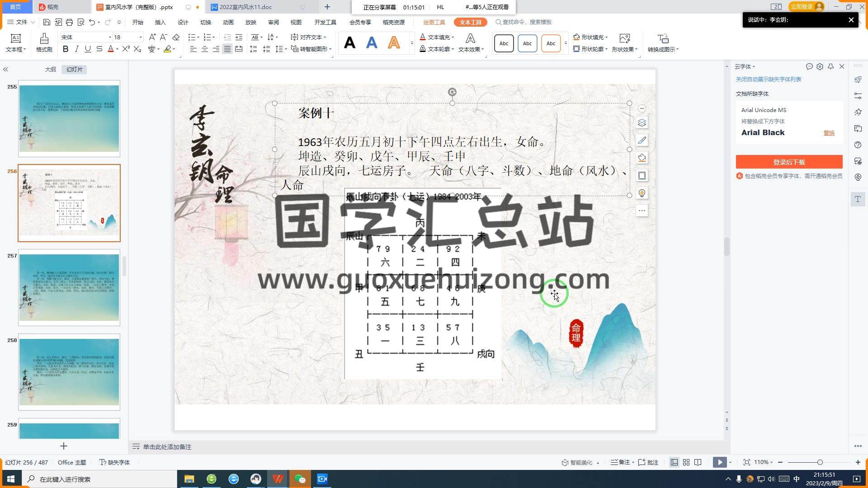Select slide 257 thumbnail
The height and width of the screenshot is (488, 868).
69,287
